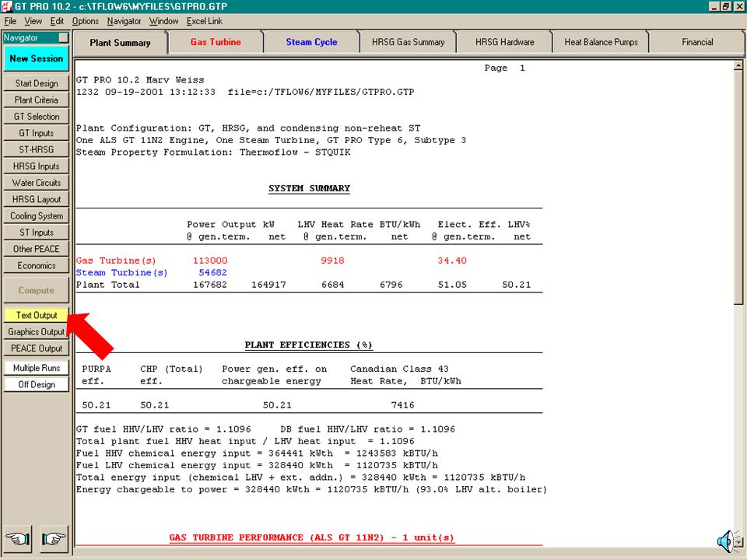The width and height of the screenshot is (747, 560).
Task: Click the Page 1 label
Action: 504,68
